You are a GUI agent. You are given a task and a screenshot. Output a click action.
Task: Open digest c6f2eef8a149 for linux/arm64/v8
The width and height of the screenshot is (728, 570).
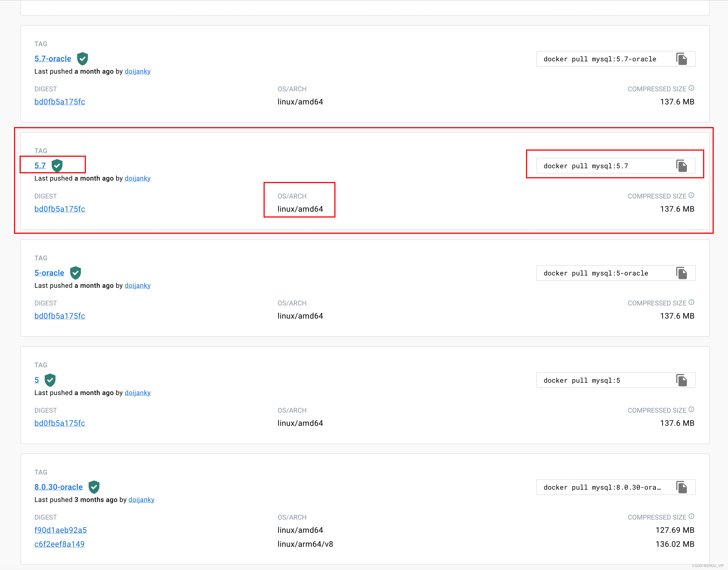coord(59,544)
